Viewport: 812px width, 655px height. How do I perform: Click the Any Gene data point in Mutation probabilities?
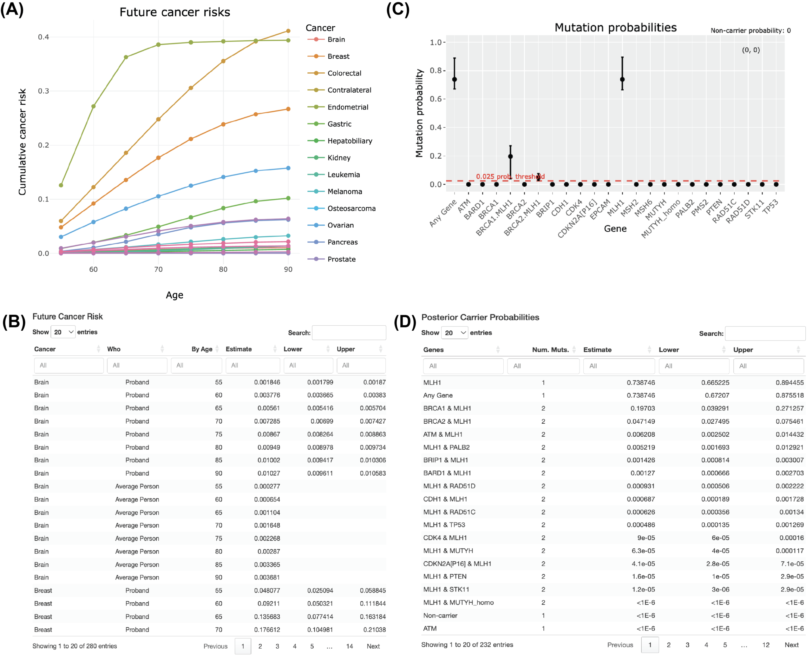(455, 79)
